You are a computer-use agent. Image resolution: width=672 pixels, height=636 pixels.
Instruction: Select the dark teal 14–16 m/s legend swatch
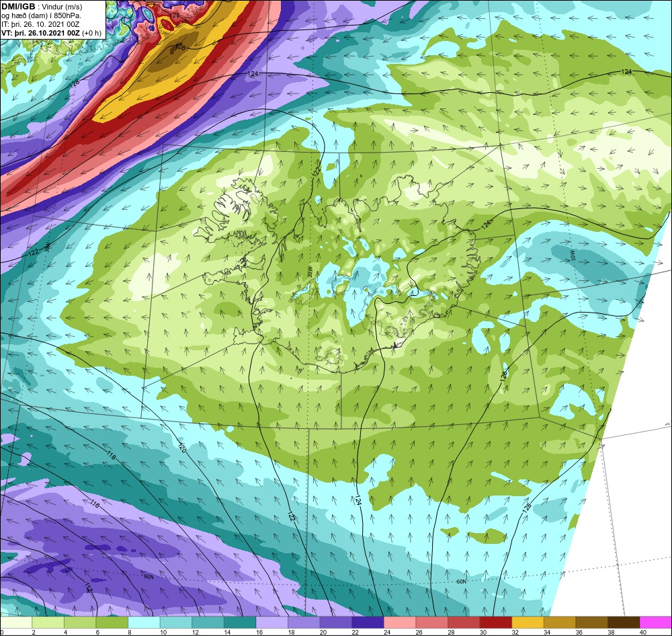[x=240, y=623]
